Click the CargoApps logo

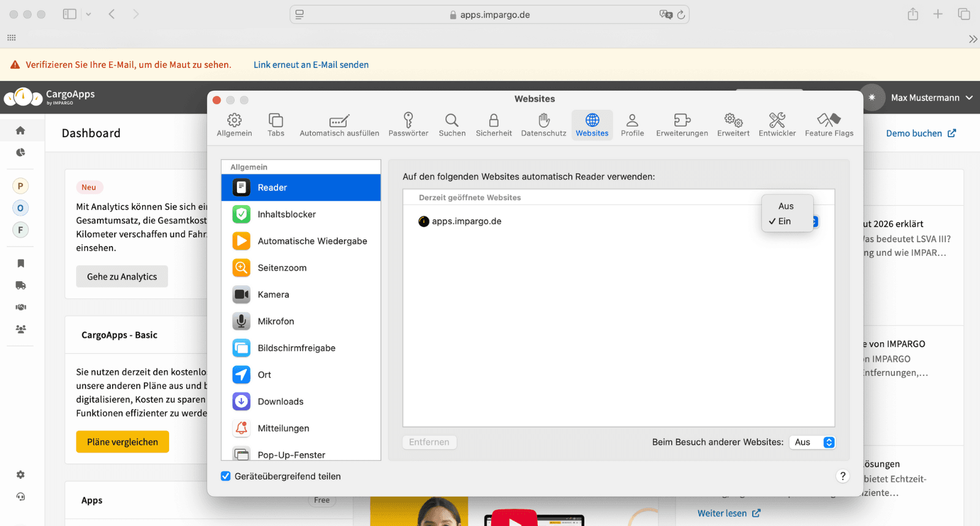click(x=50, y=97)
